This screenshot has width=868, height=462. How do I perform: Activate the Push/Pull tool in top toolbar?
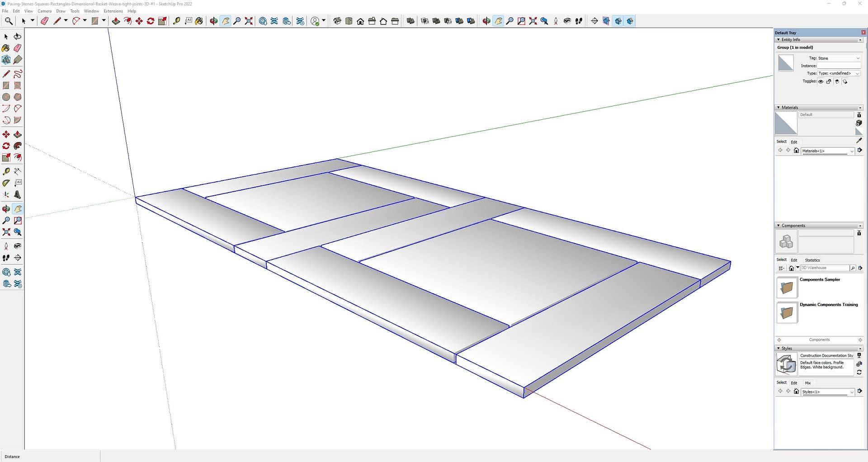116,21
